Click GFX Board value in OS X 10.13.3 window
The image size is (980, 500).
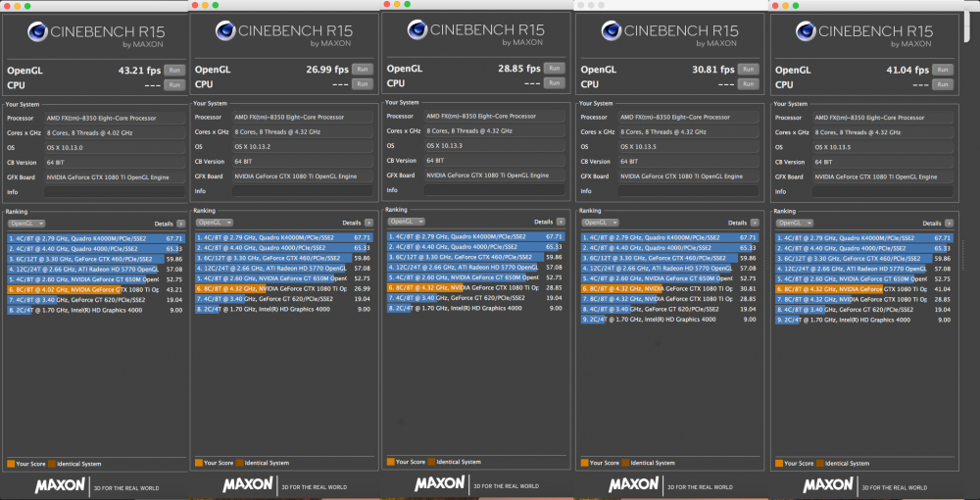pyautogui.click(x=494, y=175)
